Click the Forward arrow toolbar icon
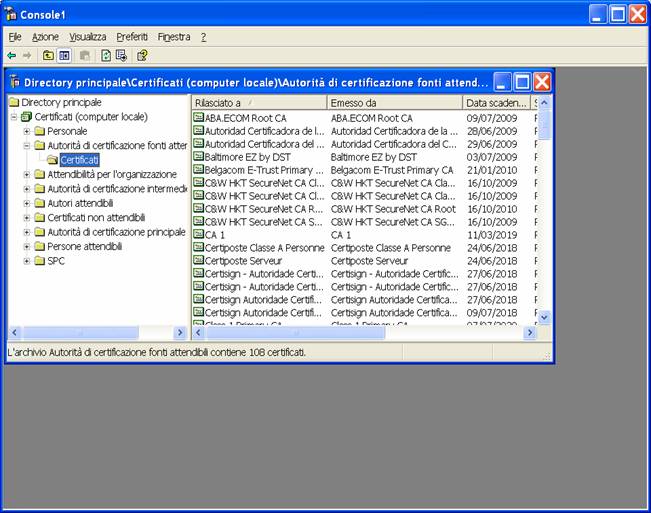 (27, 55)
